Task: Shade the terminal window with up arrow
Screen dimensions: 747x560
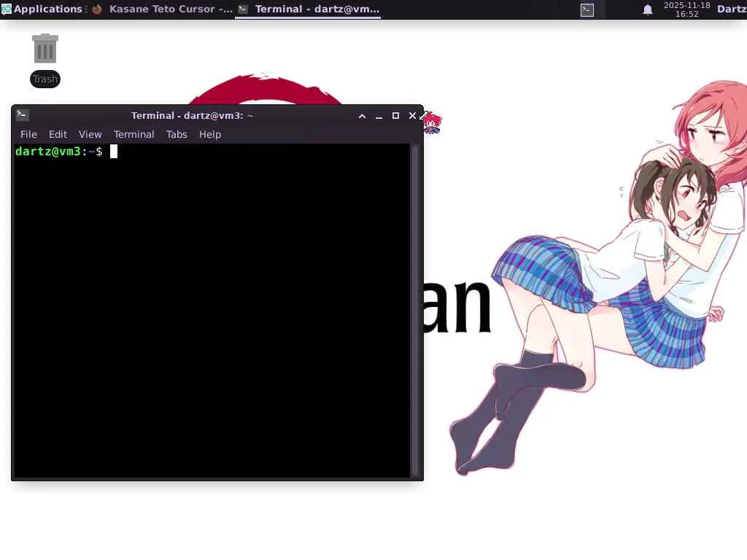Action: point(362,116)
